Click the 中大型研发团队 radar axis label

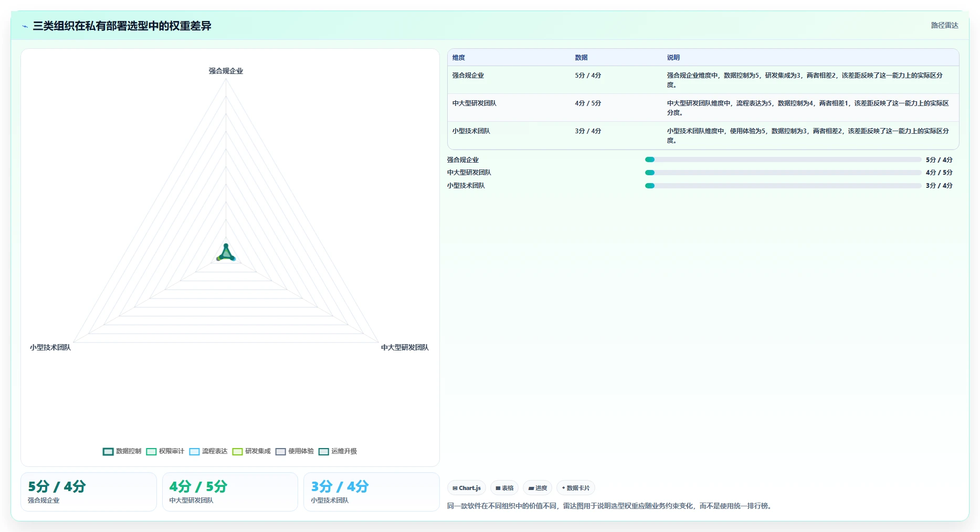(x=405, y=347)
